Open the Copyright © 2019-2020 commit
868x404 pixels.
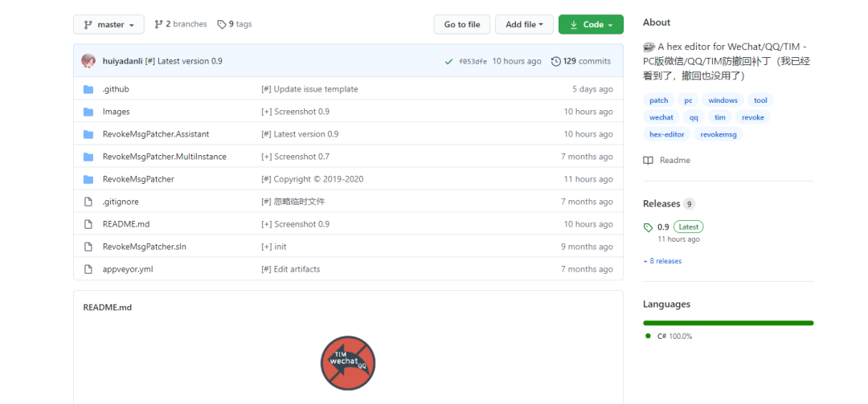point(312,179)
